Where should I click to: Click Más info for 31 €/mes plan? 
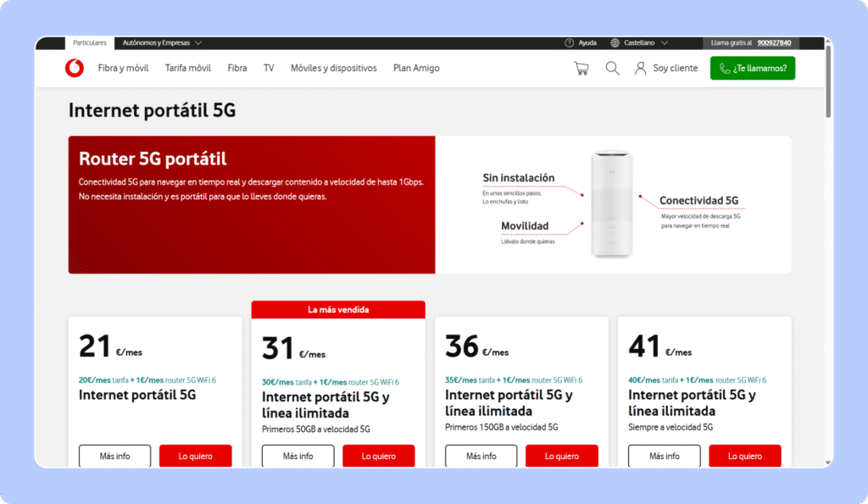pos(298,456)
